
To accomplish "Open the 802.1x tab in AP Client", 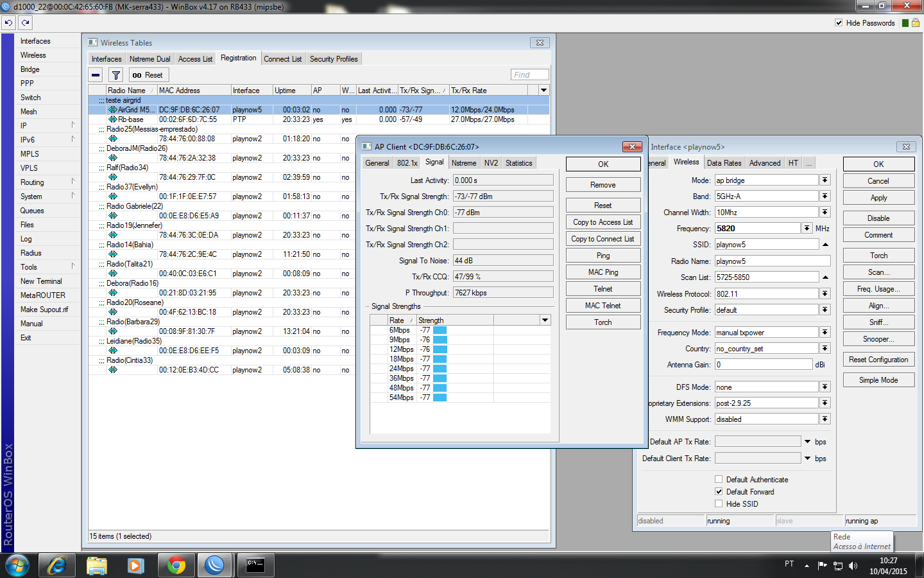I will pyautogui.click(x=407, y=163).
